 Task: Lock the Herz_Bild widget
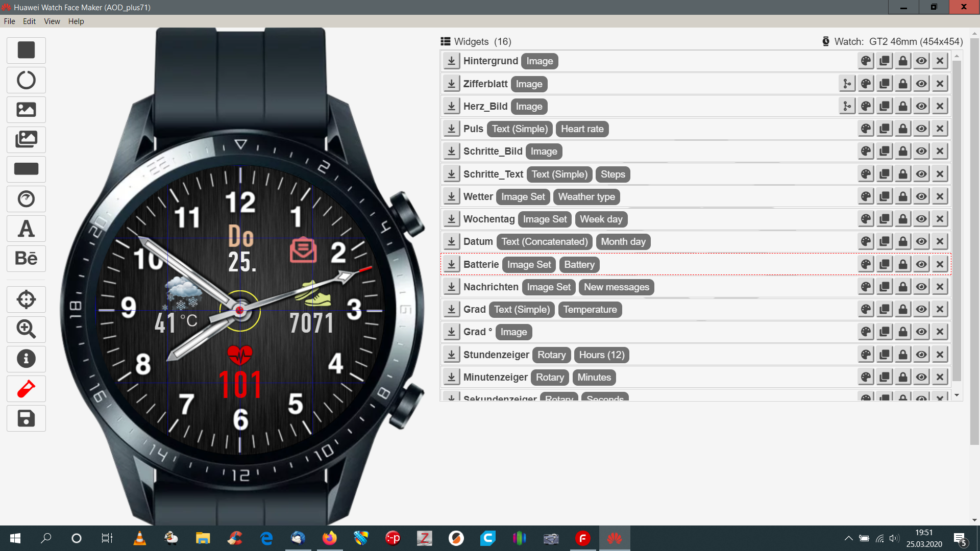[903, 106]
